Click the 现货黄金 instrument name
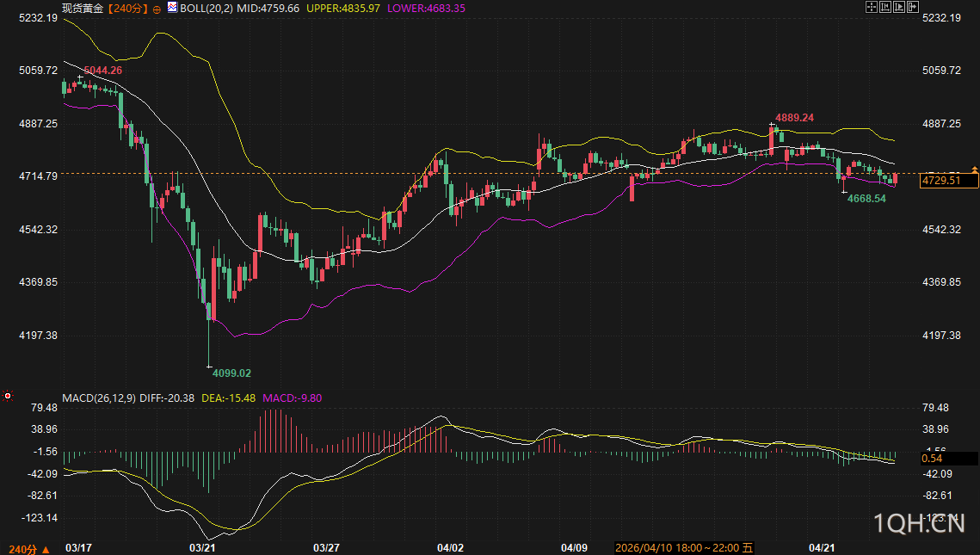Image resolution: width=980 pixels, height=555 pixels. (x=83, y=8)
